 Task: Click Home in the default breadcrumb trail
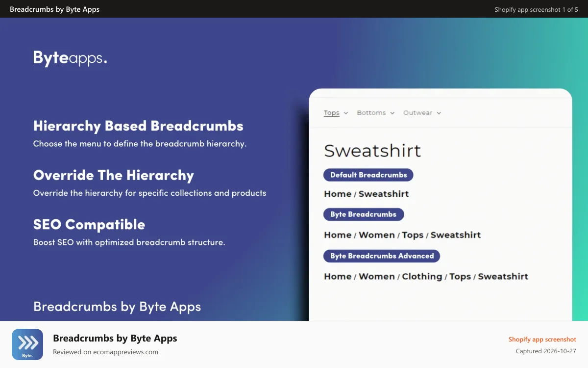(338, 194)
